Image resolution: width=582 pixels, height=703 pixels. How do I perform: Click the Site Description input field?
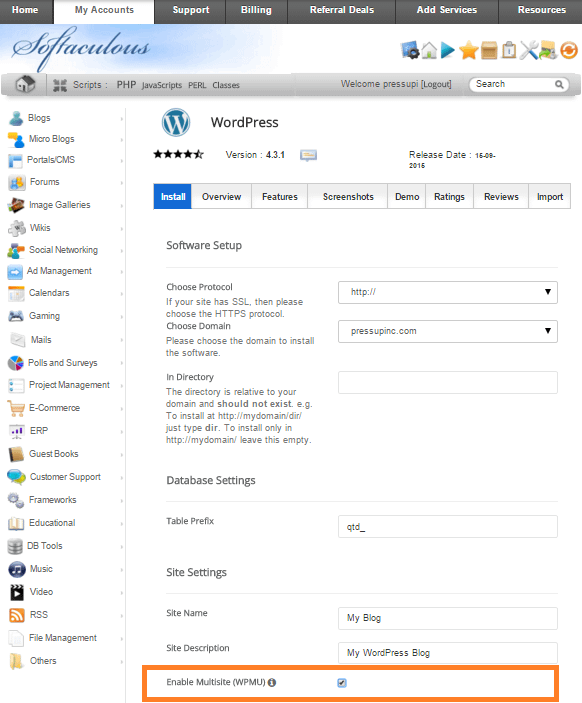[x=447, y=653]
